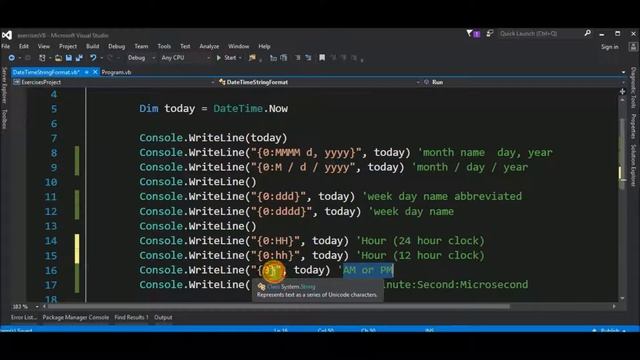The width and height of the screenshot is (640, 360).
Task: Click the Quick Launch search magnifier icon
Action: (587, 33)
